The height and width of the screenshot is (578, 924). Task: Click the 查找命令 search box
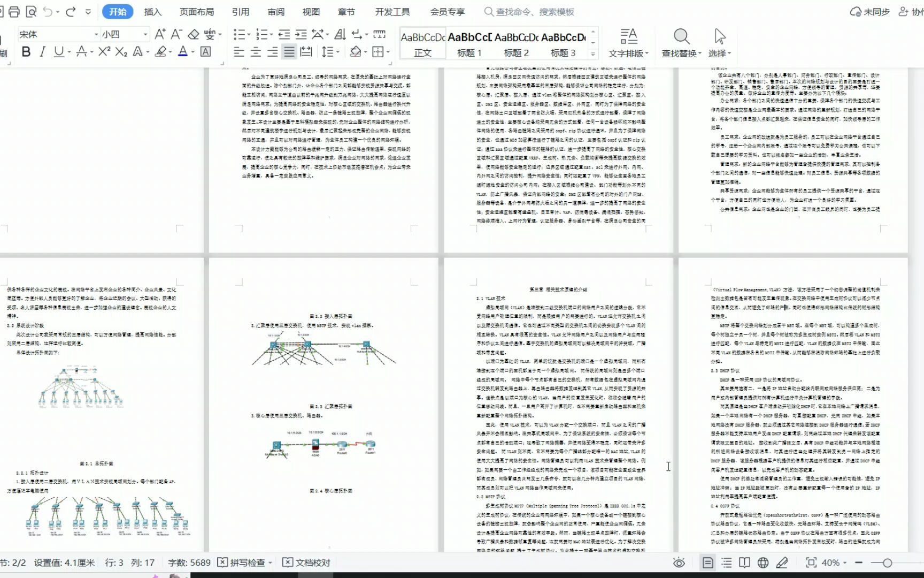coord(528,11)
